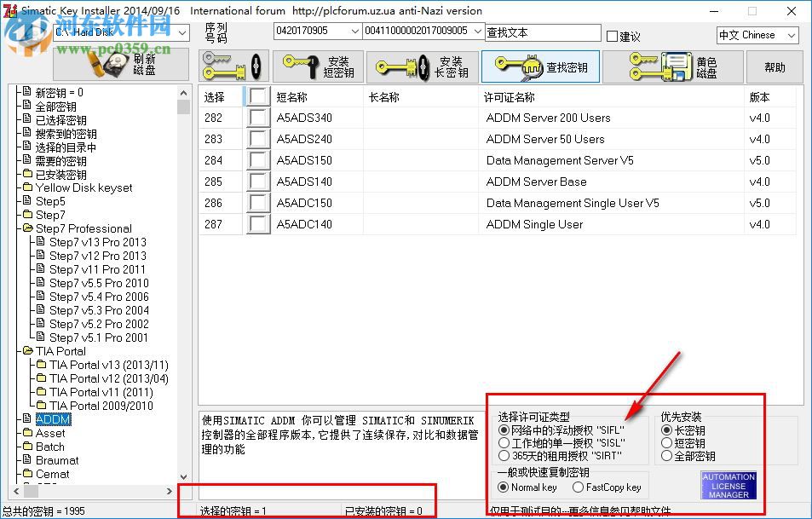
Task: Check the box for key A5ADS140
Action: pyautogui.click(x=258, y=182)
